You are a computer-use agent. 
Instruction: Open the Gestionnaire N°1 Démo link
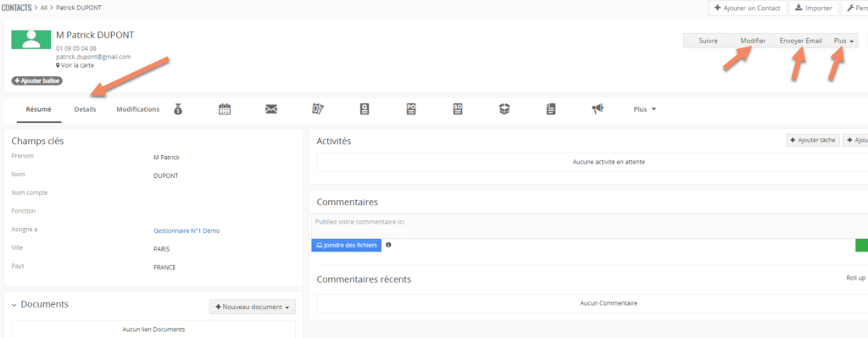(186, 230)
